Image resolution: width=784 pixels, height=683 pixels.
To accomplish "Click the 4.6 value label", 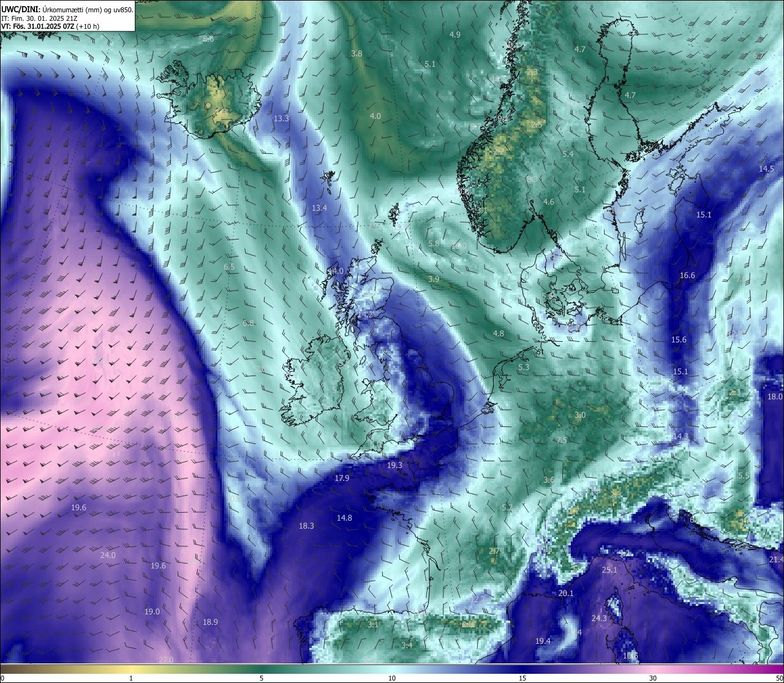I will 549,202.
